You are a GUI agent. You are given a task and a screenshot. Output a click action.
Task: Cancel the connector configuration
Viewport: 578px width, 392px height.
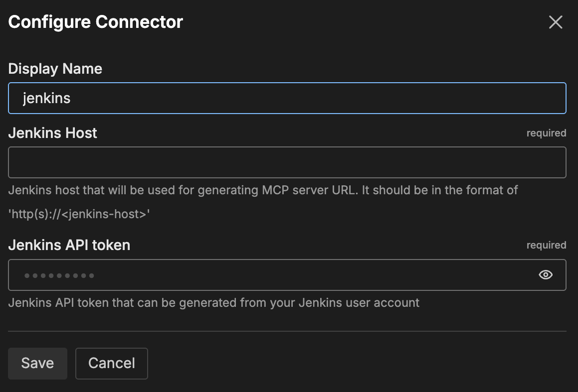coord(112,364)
